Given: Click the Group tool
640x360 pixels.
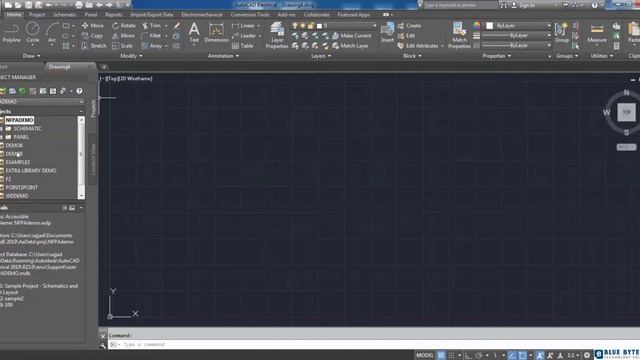Looking at the screenshot, I should click(x=562, y=33).
